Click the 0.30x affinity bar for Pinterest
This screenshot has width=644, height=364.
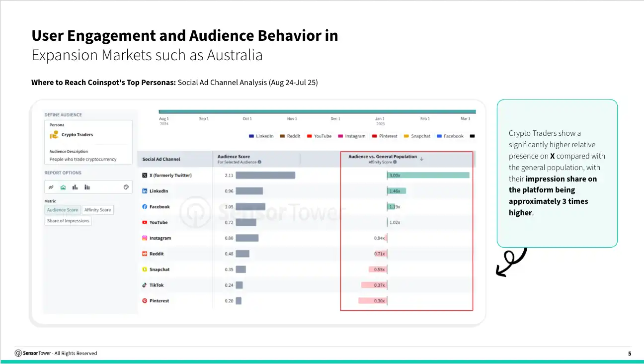pyautogui.click(x=372, y=301)
